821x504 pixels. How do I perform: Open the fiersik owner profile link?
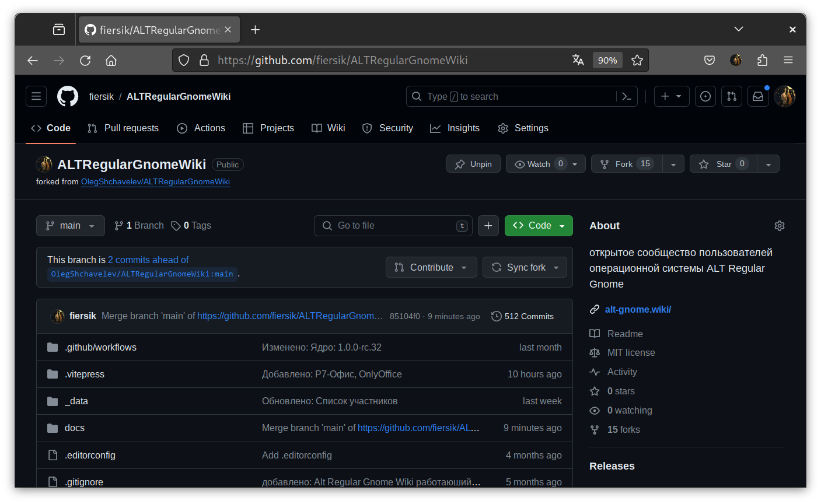click(102, 96)
